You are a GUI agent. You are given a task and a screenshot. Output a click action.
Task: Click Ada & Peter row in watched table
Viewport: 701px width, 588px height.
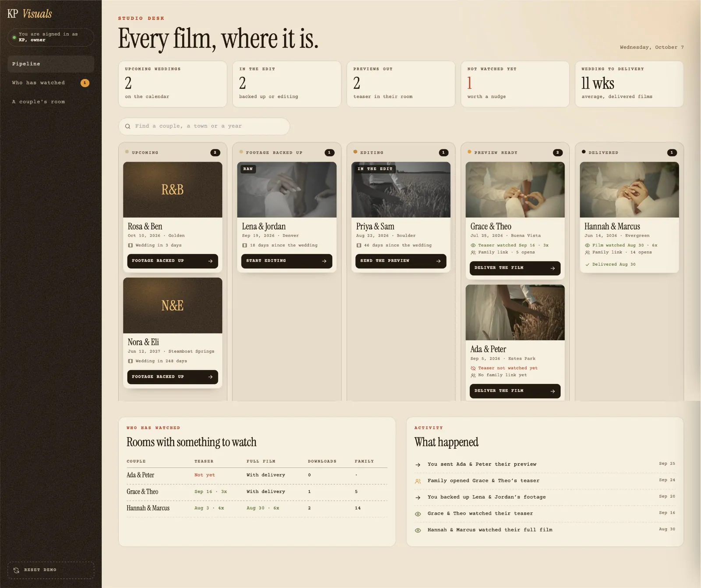257,475
